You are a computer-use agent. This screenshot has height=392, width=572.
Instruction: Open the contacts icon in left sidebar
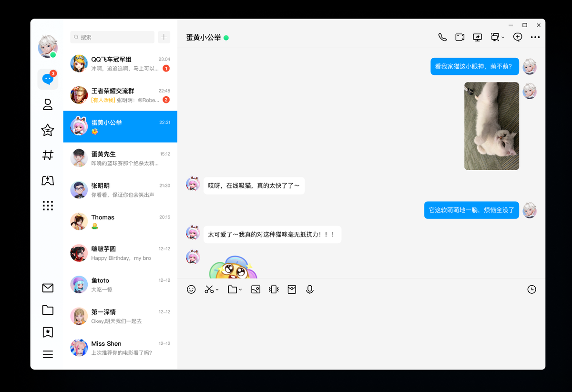[x=48, y=104]
